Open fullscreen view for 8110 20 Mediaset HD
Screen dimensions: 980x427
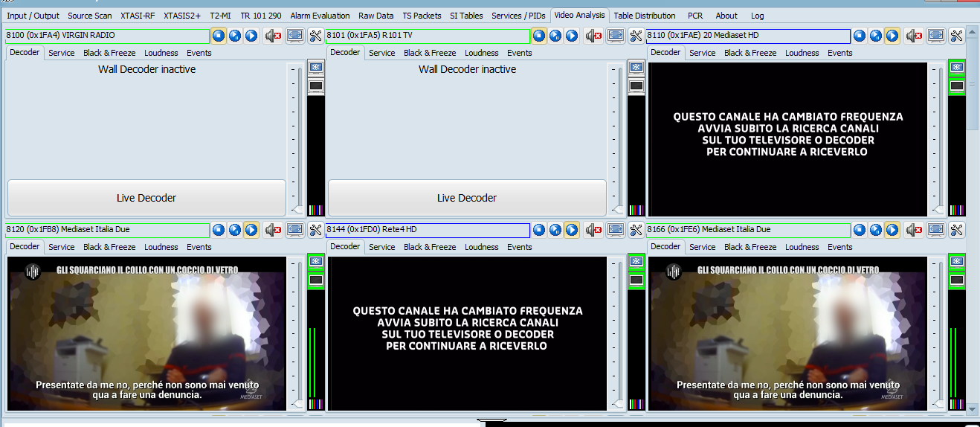[x=936, y=35]
